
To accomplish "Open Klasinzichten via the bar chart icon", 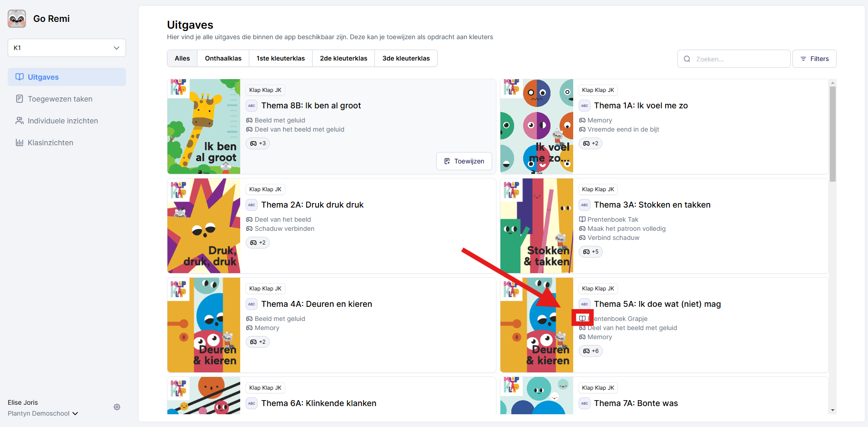I will pos(19,142).
